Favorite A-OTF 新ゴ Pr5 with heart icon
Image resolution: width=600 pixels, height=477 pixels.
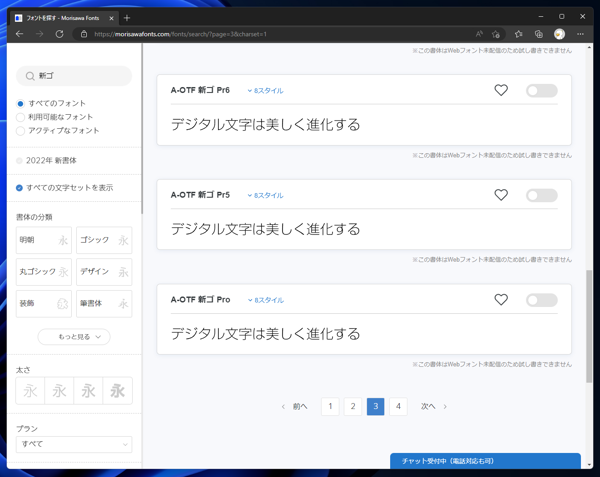click(x=501, y=195)
